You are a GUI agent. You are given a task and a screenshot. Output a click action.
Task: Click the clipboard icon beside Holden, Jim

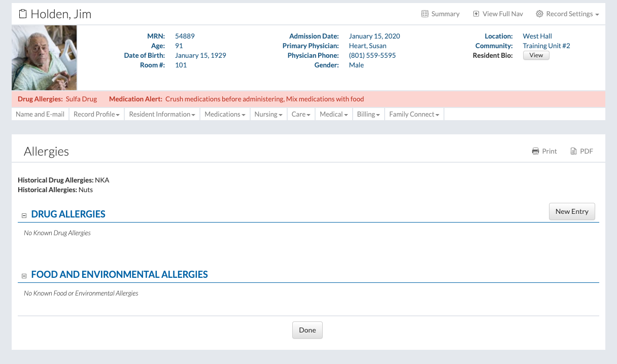click(23, 14)
